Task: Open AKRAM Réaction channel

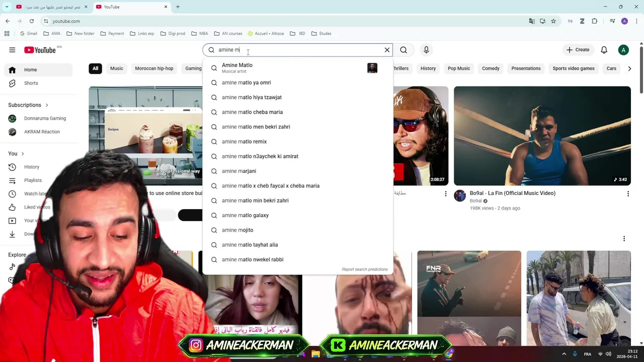Action: pyautogui.click(x=38, y=132)
